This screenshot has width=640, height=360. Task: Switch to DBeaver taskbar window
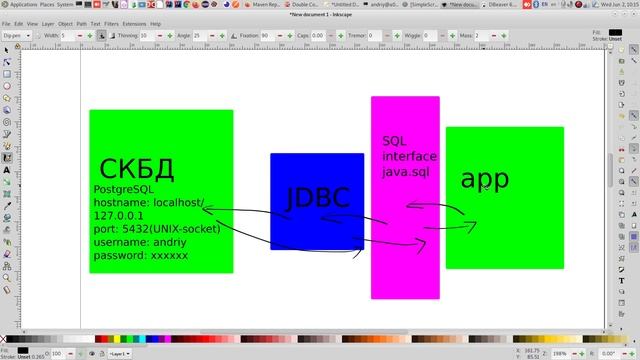[x=499, y=4]
